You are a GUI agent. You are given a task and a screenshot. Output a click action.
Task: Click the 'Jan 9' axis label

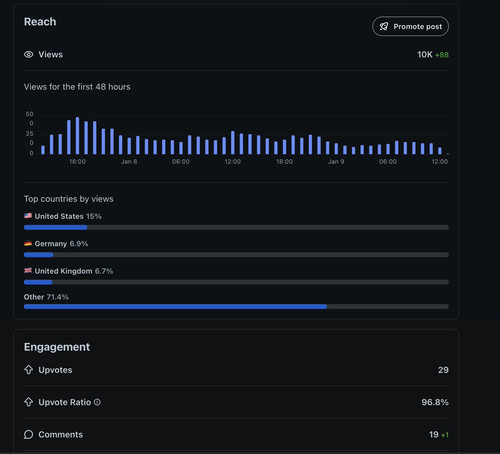(x=336, y=162)
